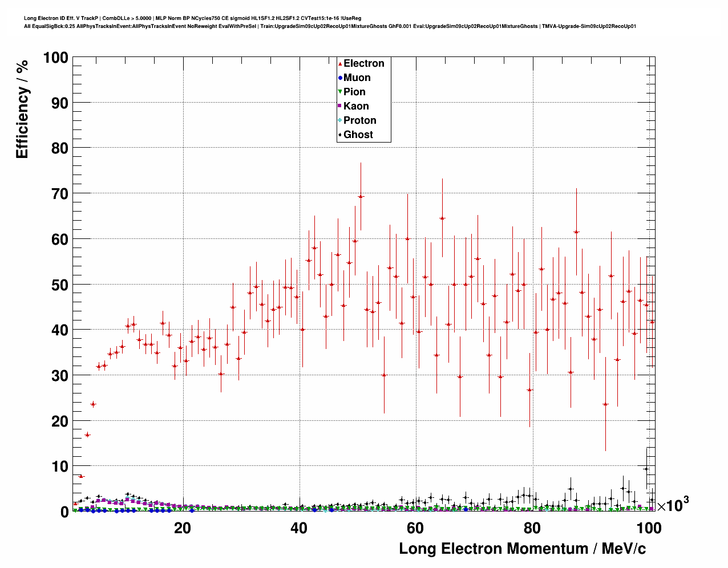Click y-axis tick label "10"
The image size is (728, 568).
(x=60, y=466)
